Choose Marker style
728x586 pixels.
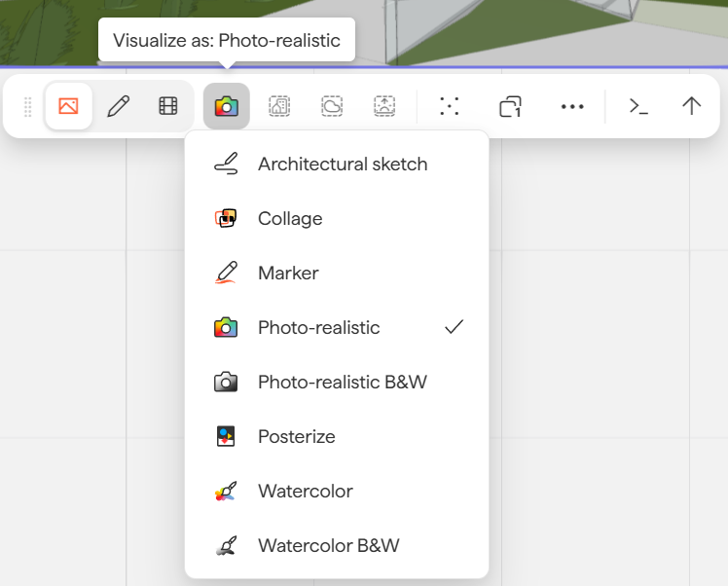337,273
